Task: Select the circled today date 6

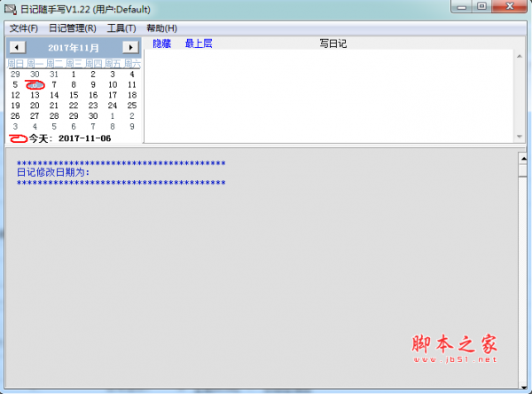Action: tap(35, 84)
